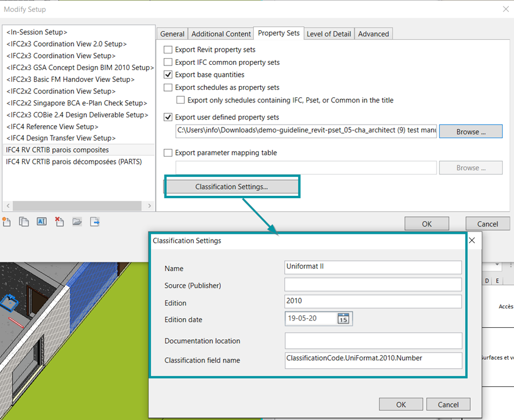Click the import setup folder icon
The image size is (514, 420).
77,222
